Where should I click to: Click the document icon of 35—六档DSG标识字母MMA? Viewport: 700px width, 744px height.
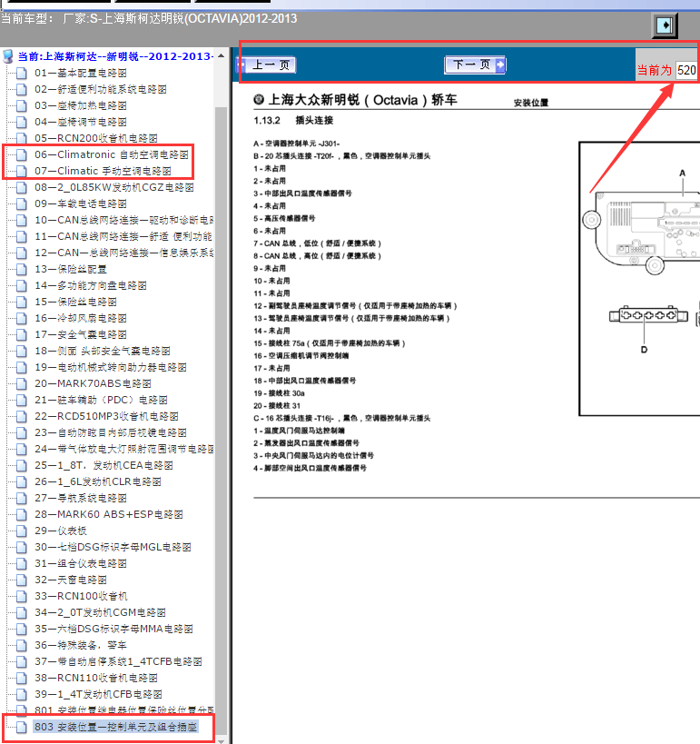[x=22, y=630]
